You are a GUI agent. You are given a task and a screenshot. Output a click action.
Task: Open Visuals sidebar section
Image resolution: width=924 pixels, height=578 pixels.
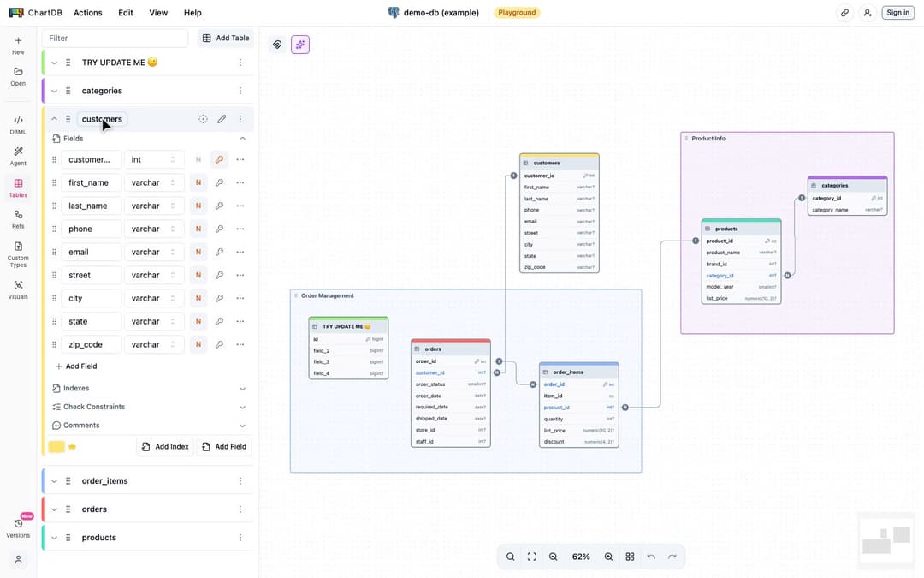click(18, 289)
